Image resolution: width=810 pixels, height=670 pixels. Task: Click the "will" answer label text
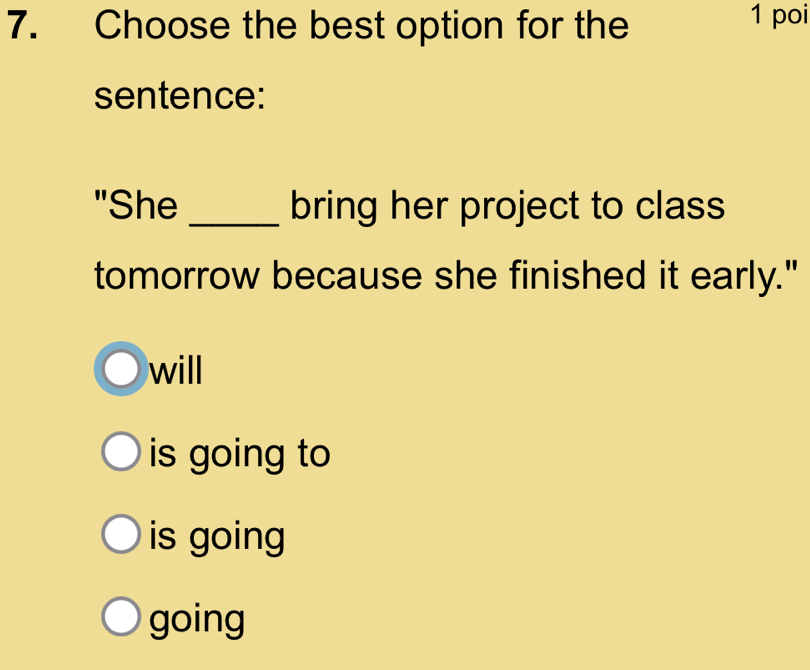point(176,371)
